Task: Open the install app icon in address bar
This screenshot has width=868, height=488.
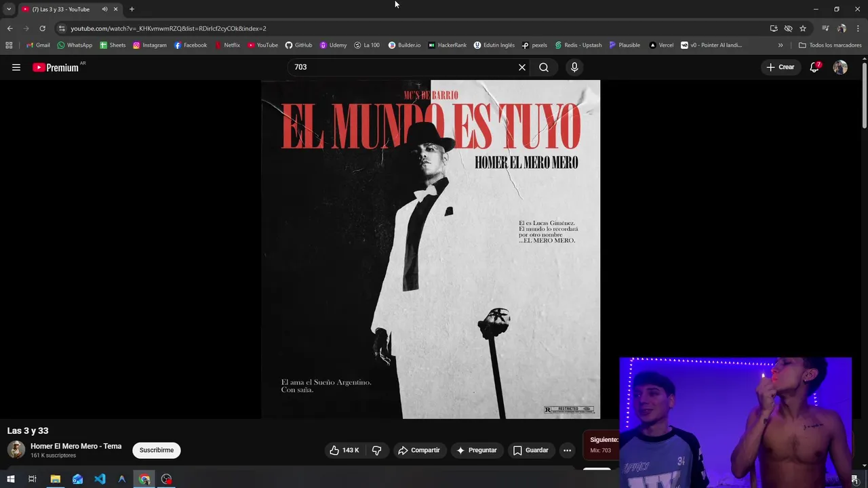Action: pos(774,28)
